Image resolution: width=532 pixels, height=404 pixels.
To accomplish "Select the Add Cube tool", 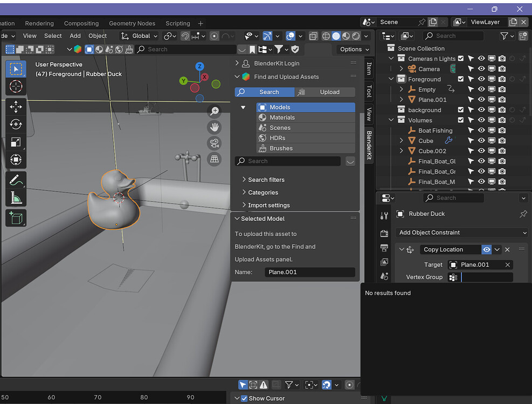I will (x=16, y=218).
